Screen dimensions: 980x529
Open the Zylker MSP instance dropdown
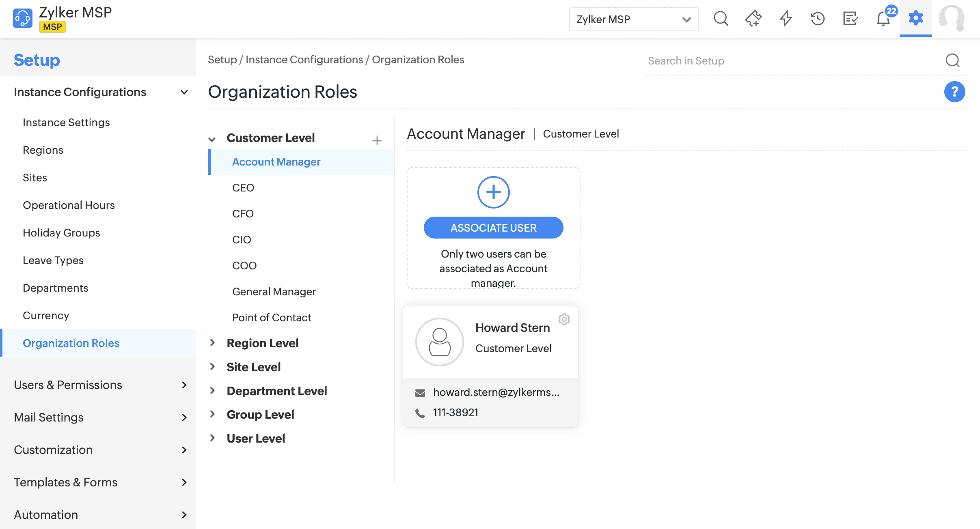point(633,19)
